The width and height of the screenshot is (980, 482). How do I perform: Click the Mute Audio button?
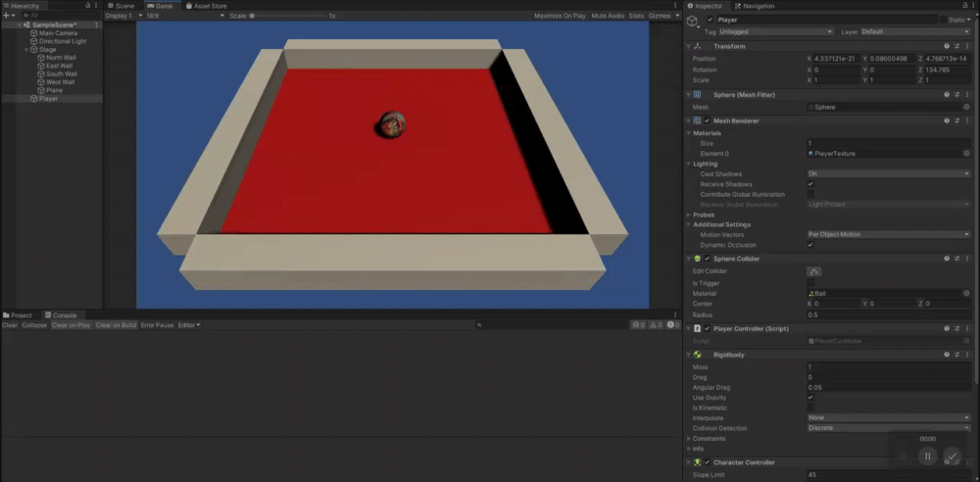(x=608, y=16)
